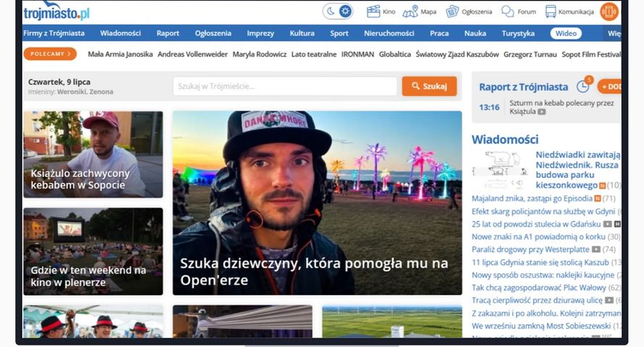Click video icon beside Paraliż drogowy

(x=596, y=249)
